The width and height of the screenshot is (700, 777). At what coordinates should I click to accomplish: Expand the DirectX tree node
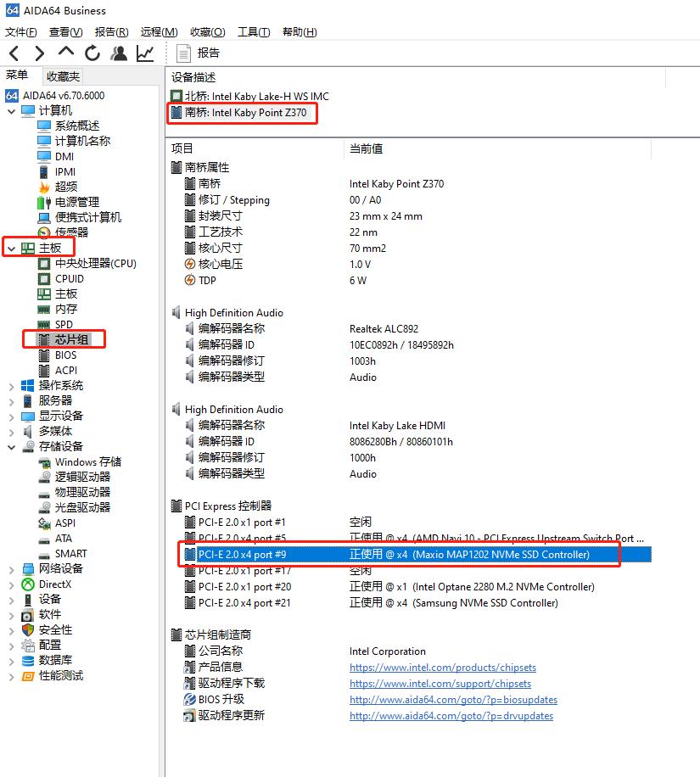pos(11,584)
